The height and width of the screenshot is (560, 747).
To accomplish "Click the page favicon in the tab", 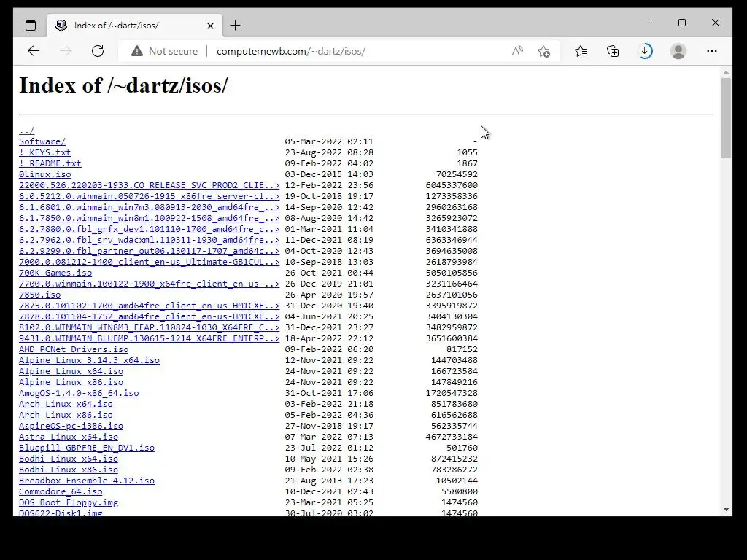I will point(61,26).
